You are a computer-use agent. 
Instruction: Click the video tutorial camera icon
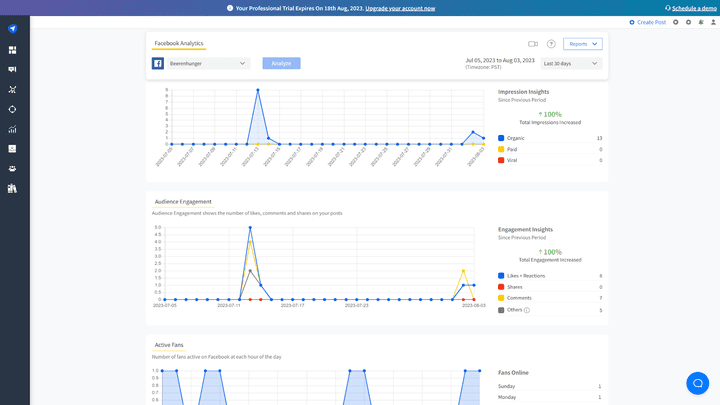point(533,44)
